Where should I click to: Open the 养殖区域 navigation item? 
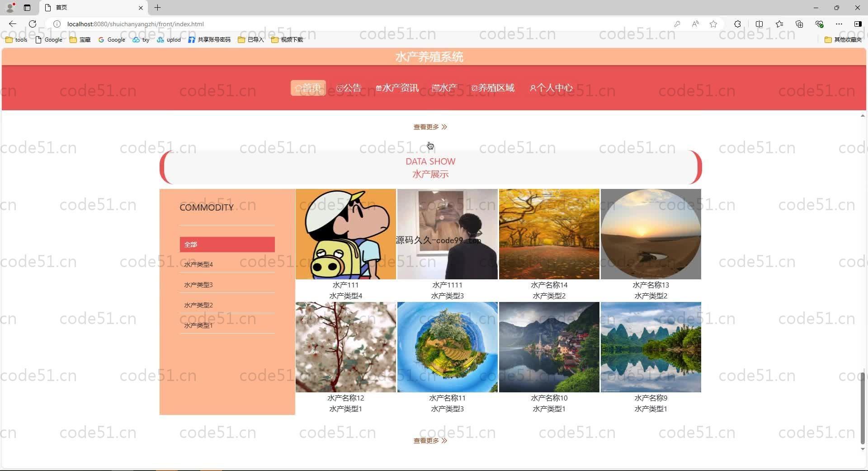[493, 88]
